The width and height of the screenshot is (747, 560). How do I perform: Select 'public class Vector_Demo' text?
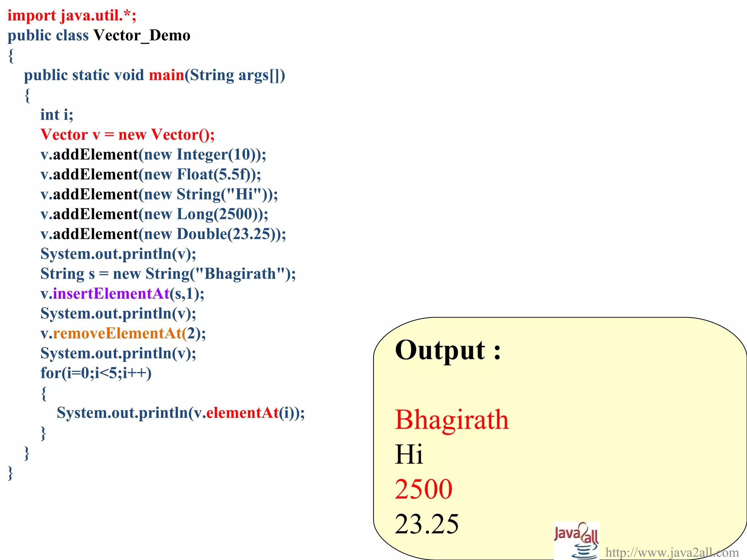(99, 36)
